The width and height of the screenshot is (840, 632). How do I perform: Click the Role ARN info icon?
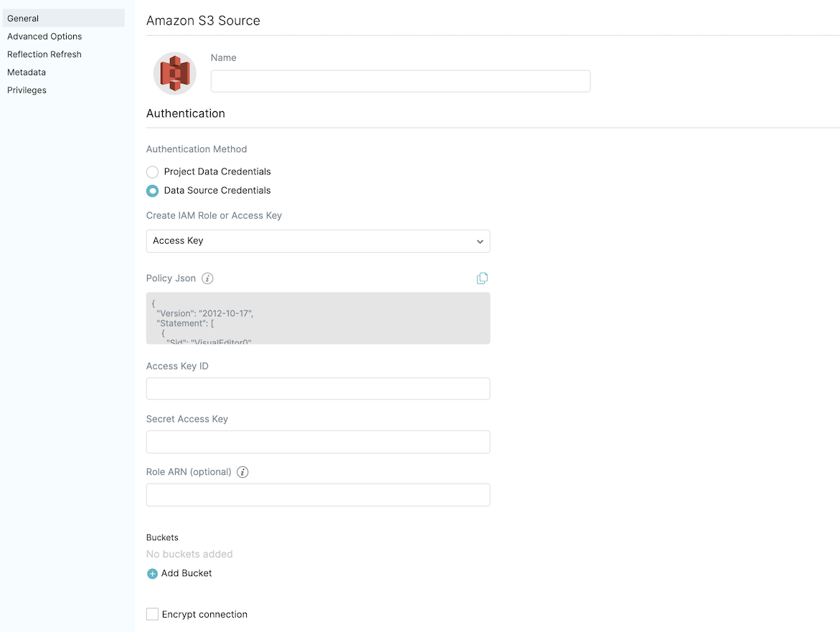tap(242, 472)
